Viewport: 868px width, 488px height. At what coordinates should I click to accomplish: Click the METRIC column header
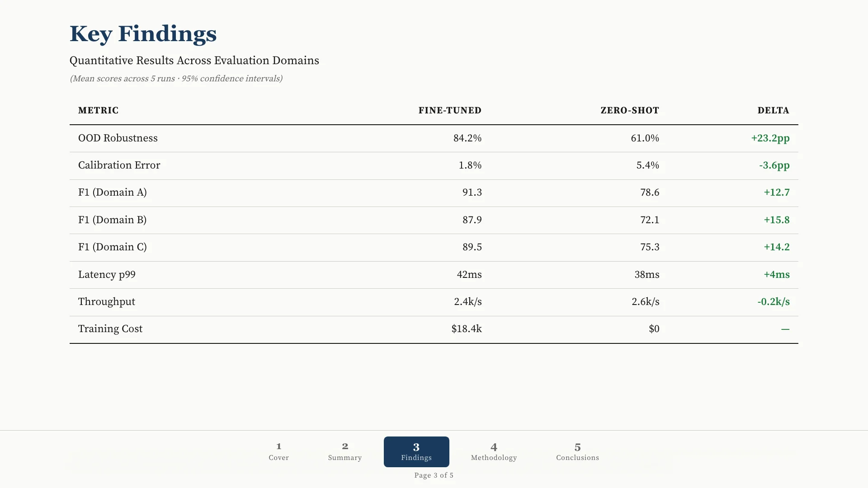[x=98, y=111]
